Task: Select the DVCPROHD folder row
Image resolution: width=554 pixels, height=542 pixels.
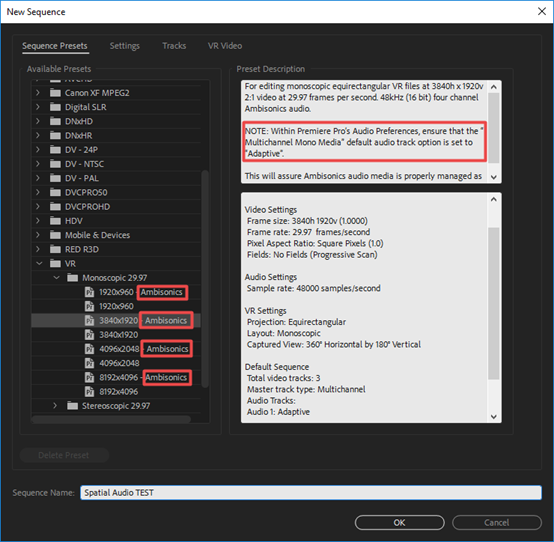Action: tap(116, 206)
